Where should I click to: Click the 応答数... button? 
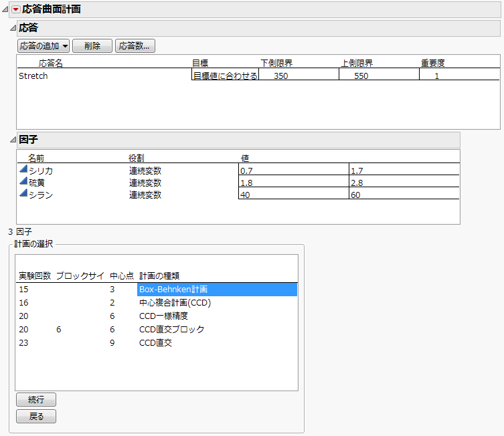[135, 46]
